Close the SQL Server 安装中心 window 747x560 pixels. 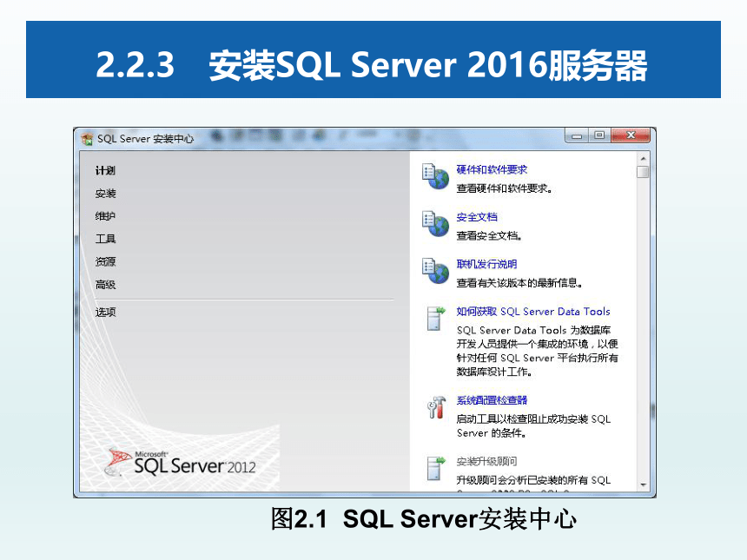[x=631, y=135]
